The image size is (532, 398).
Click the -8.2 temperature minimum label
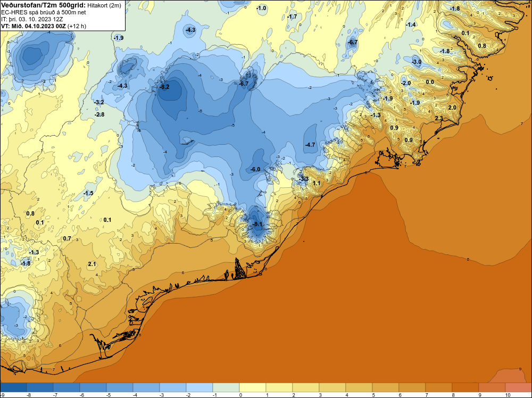[x=164, y=87]
